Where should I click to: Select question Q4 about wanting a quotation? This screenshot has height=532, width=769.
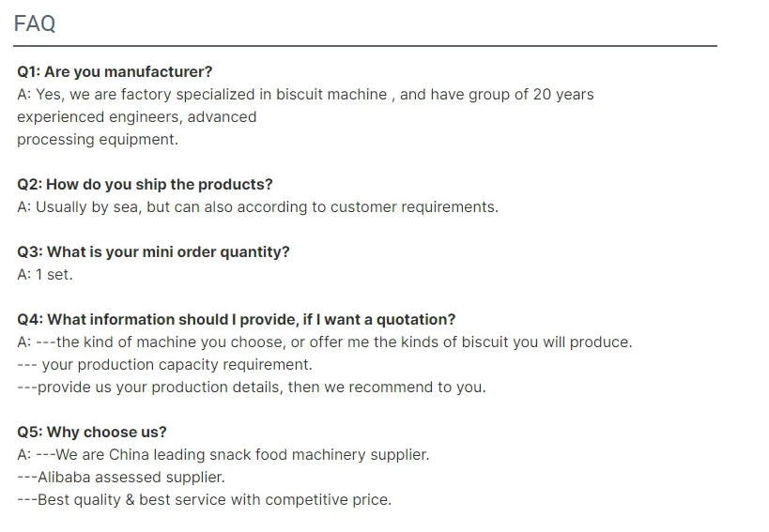(236, 319)
